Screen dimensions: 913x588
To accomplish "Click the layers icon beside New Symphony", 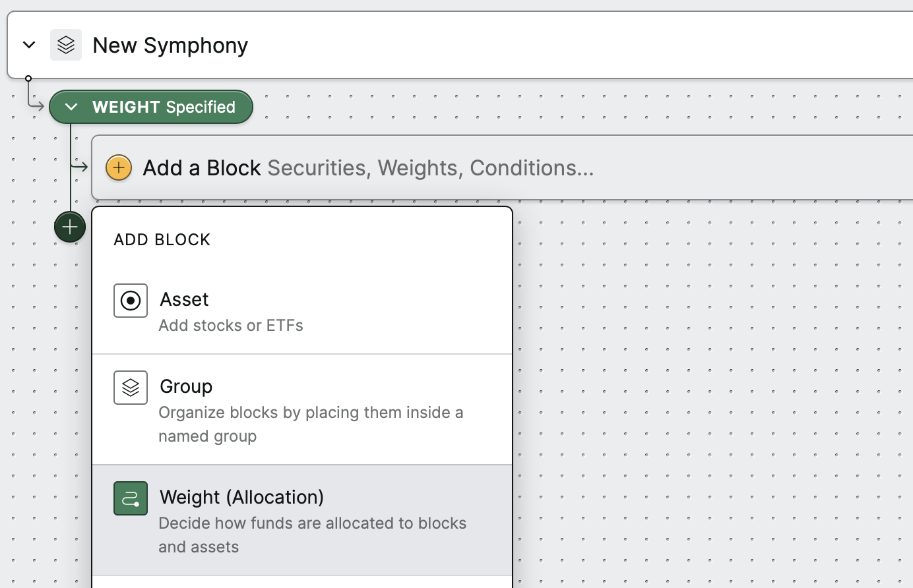I will click(66, 45).
